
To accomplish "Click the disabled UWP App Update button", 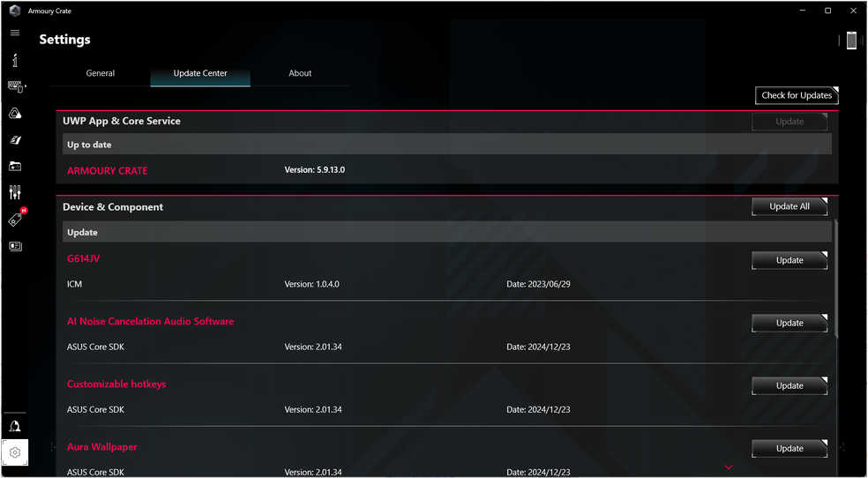I will [789, 122].
